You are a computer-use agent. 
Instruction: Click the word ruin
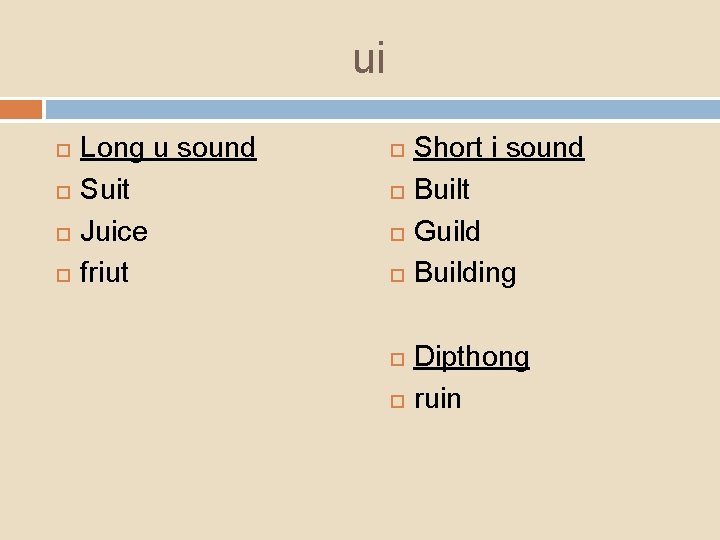coord(438,399)
